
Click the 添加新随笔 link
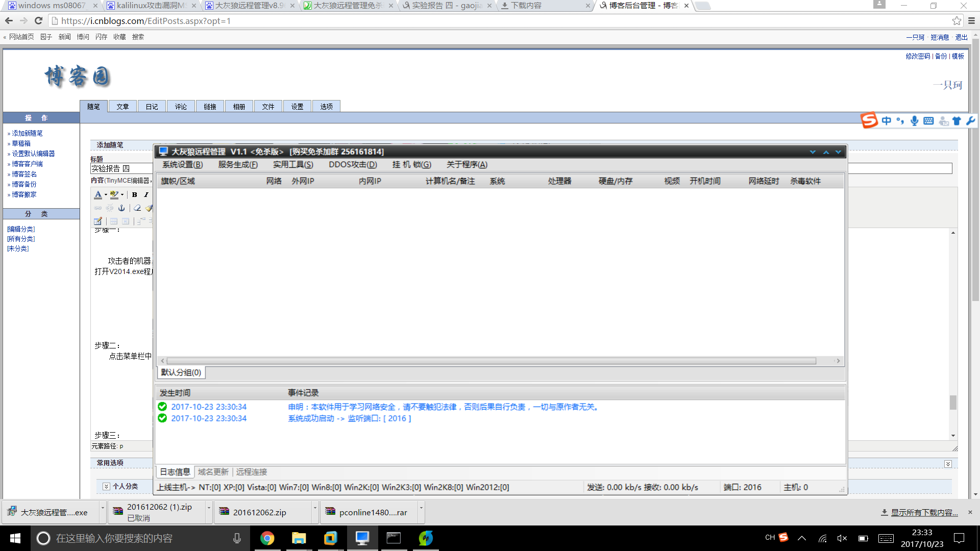[27, 133]
